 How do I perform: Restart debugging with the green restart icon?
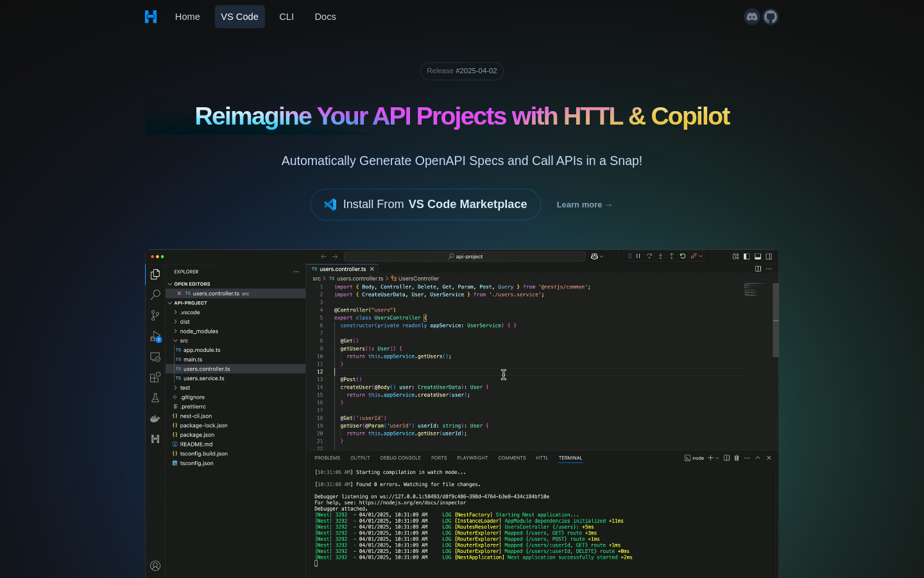pos(683,256)
